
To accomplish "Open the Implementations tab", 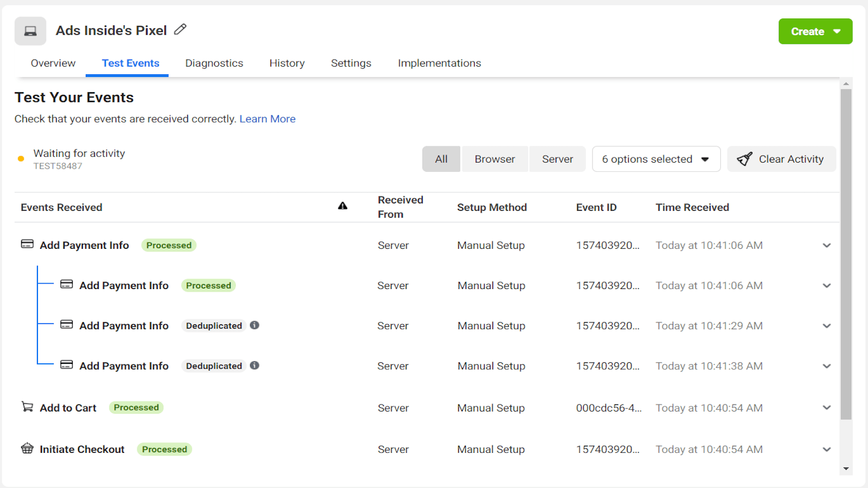I will (439, 63).
